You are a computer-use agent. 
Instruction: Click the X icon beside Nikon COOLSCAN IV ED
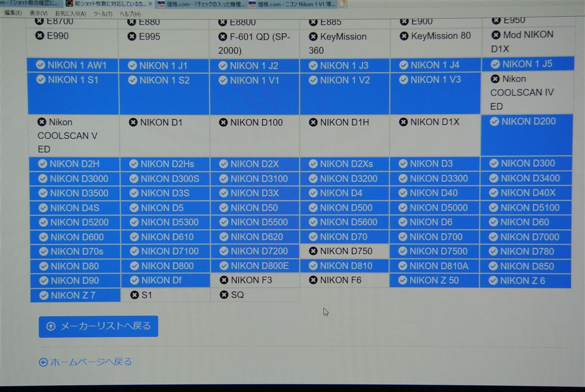click(495, 79)
